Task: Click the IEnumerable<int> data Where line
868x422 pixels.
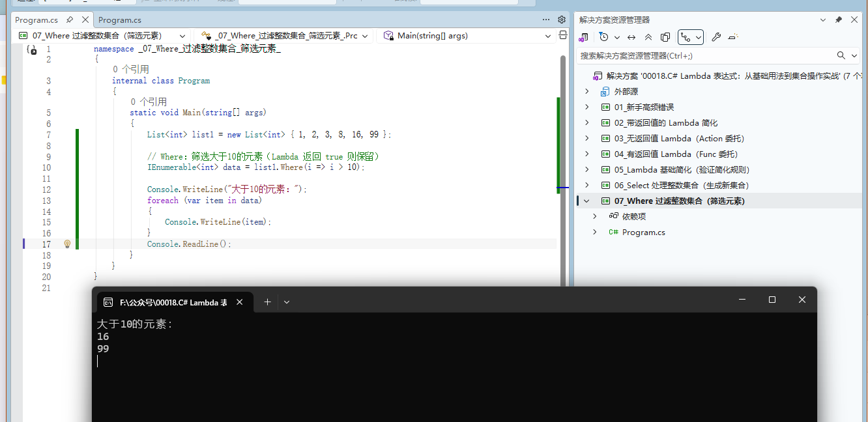Action: point(256,167)
